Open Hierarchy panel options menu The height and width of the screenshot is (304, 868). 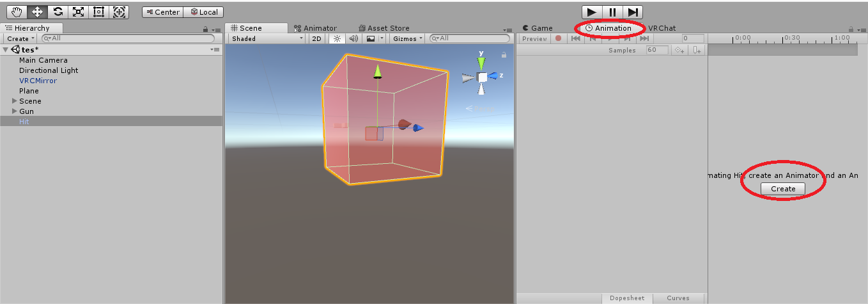216,29
